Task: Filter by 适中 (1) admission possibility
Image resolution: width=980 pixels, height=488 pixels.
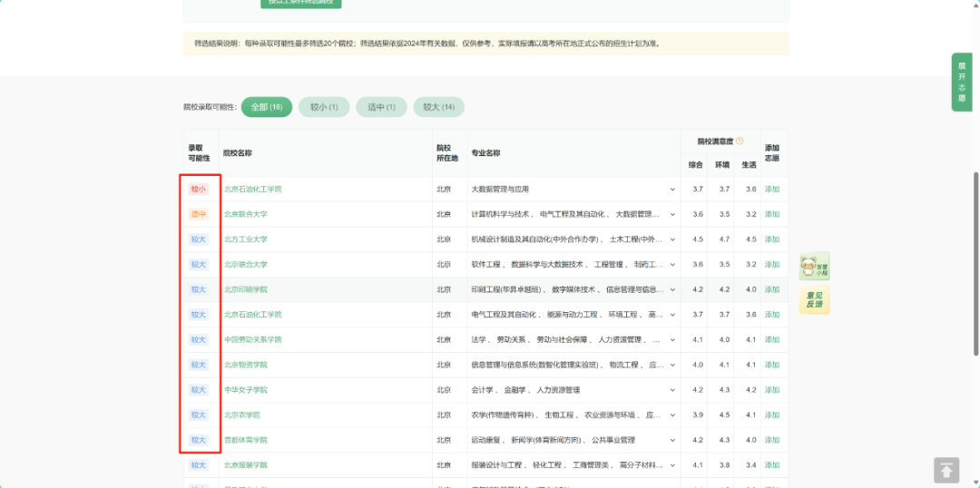Action: pyautogui.click(x=381, y=107)
